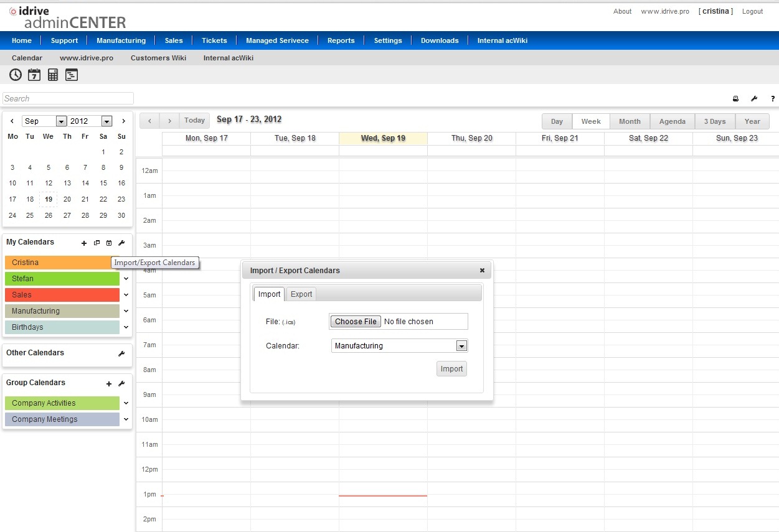Viewport: 779px width, 532px height.
Task: Open the question mark help icon
Action: tap(773, 98)
